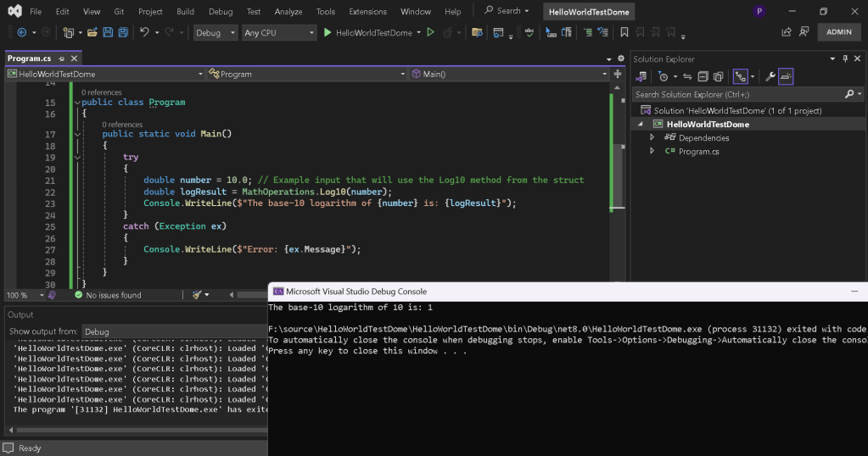Screen dimensions: 868x456
Task: Open Properties with the wrench icon
Action: (770, 77)
